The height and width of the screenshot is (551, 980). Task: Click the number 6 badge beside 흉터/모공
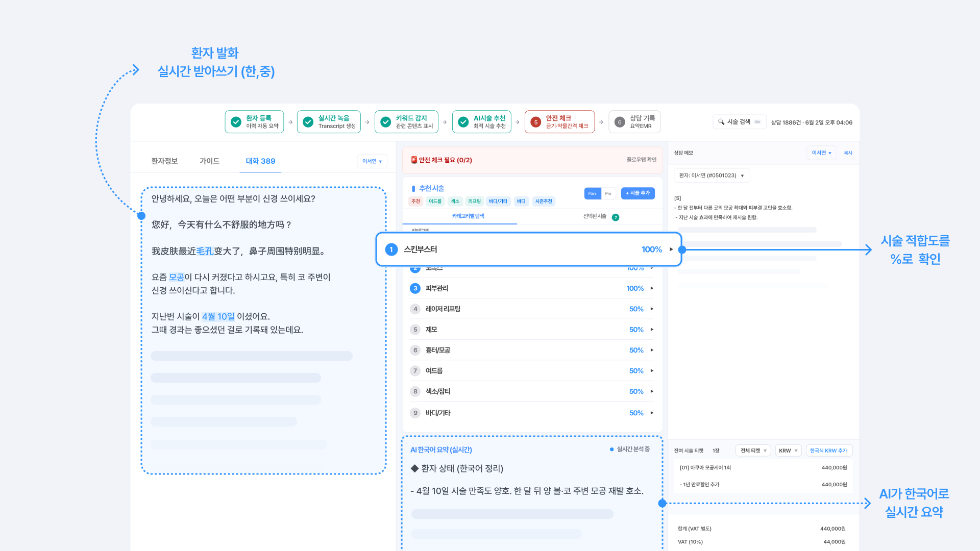point(415,350)
